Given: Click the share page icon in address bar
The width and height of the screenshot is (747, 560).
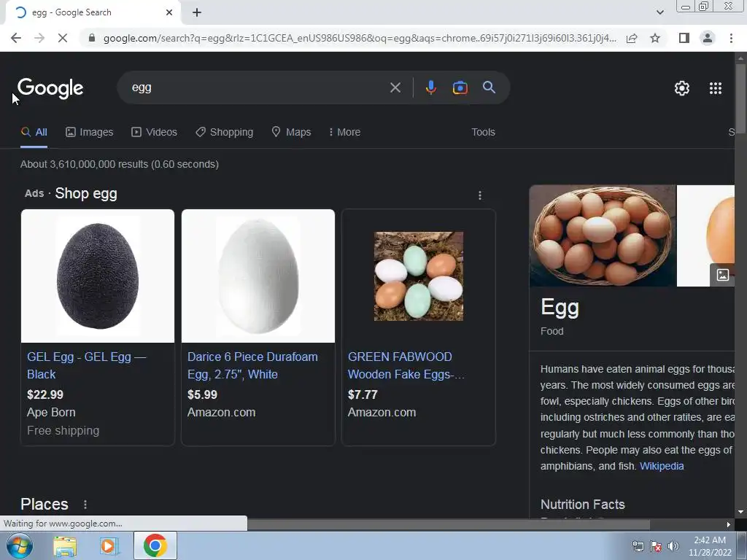Looking at the screenshot, I should point(632,38).
